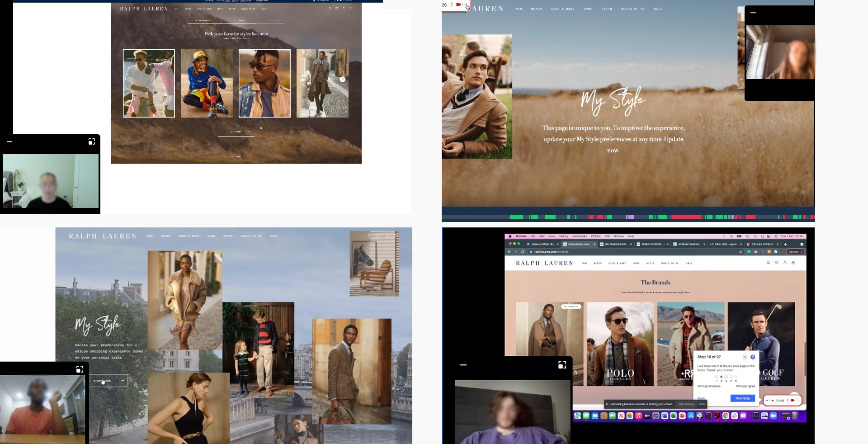Viewport: 868px width, 444px height.
Task: Click the Continue button under the men's style photos
Action: coord(236,132)
